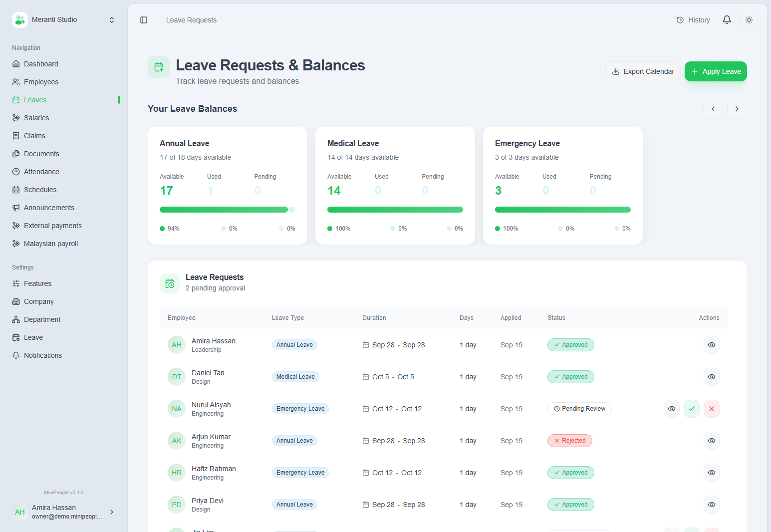View Priya Devi's leave request details
This screenshot has height=532, width=771.
pos(712,505)
